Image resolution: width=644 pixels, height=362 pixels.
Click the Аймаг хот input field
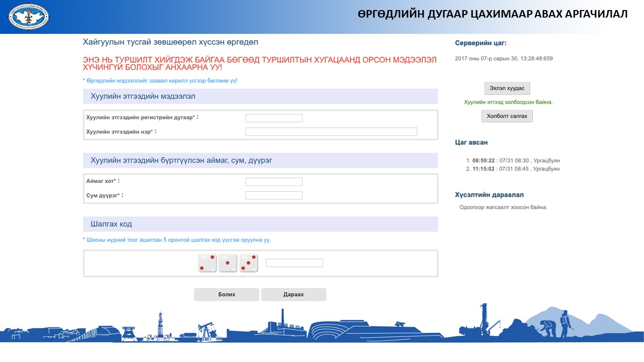click(x=274, y=182)
